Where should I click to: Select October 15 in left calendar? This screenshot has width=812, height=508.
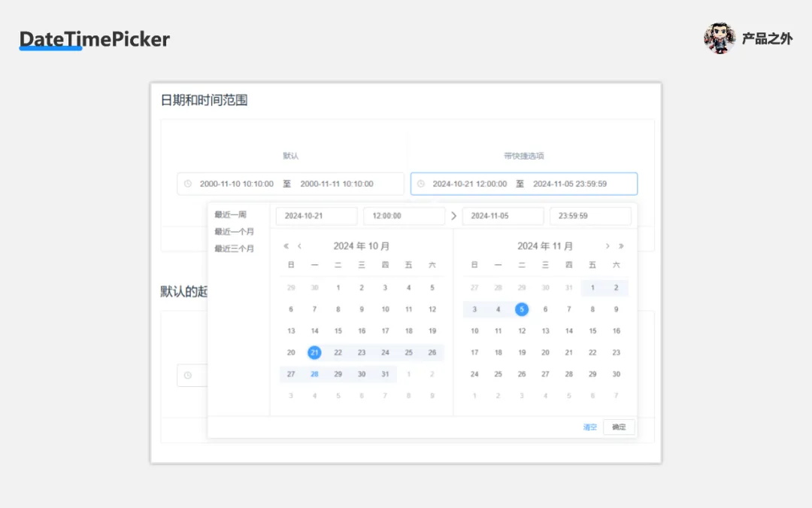point(338,330)
